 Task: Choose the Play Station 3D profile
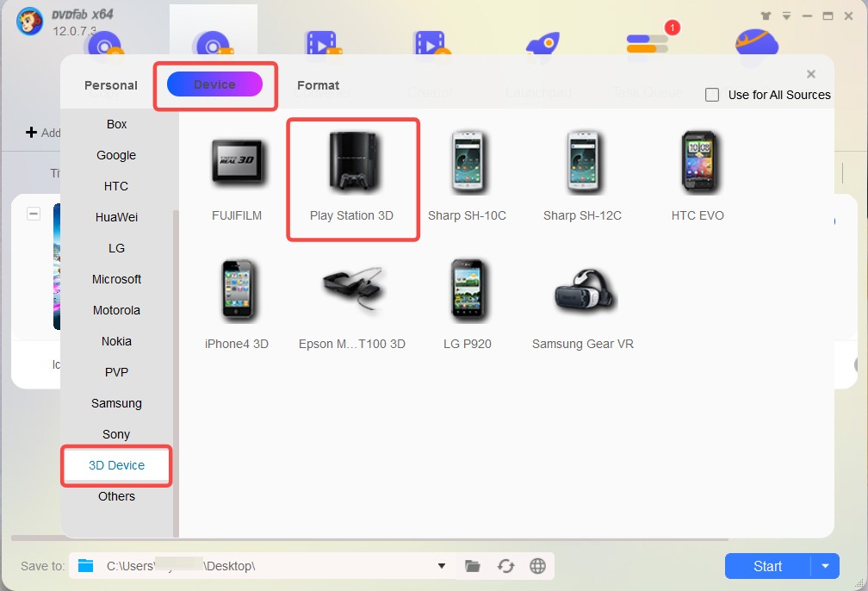tap(352, 177)
